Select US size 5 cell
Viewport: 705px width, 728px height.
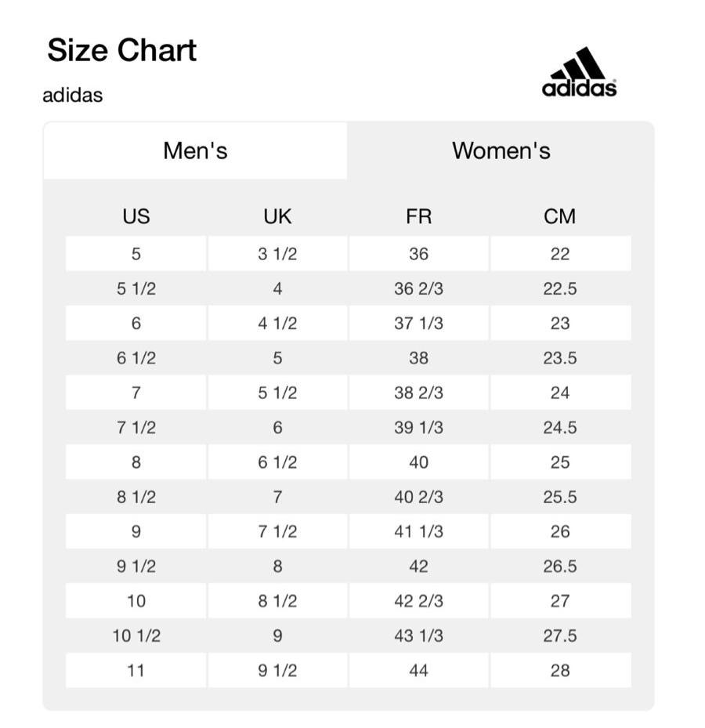point(136,254)
